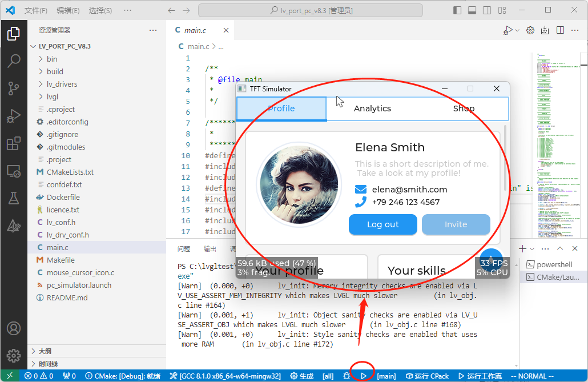Open dropdown next to debug-run icon
This screenshot has width=588, height=382.
pyautogui.click(x=517, y=30)
